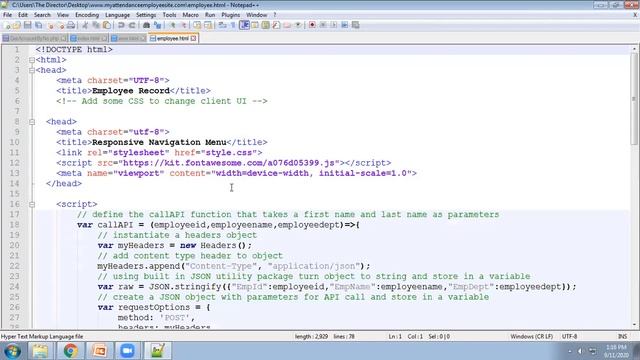Screen dimensions: 640x360
Task: Undo the last edit from the toolbar
Action: (121, 25)
